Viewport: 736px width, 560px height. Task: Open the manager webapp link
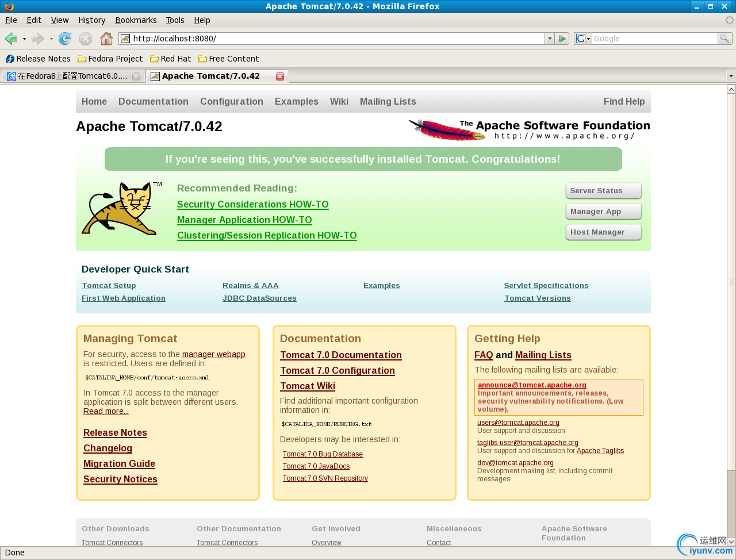214,354
